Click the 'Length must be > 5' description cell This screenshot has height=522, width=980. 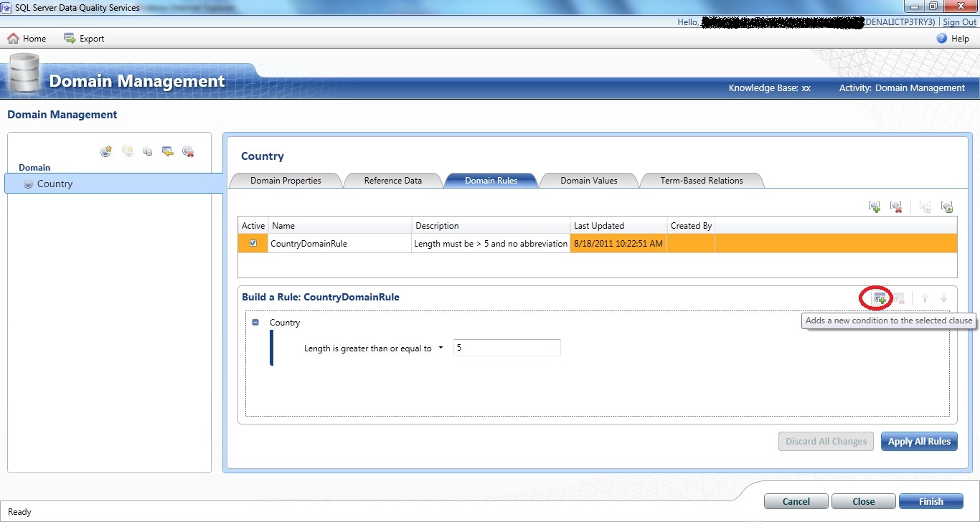tap(491, 243)
